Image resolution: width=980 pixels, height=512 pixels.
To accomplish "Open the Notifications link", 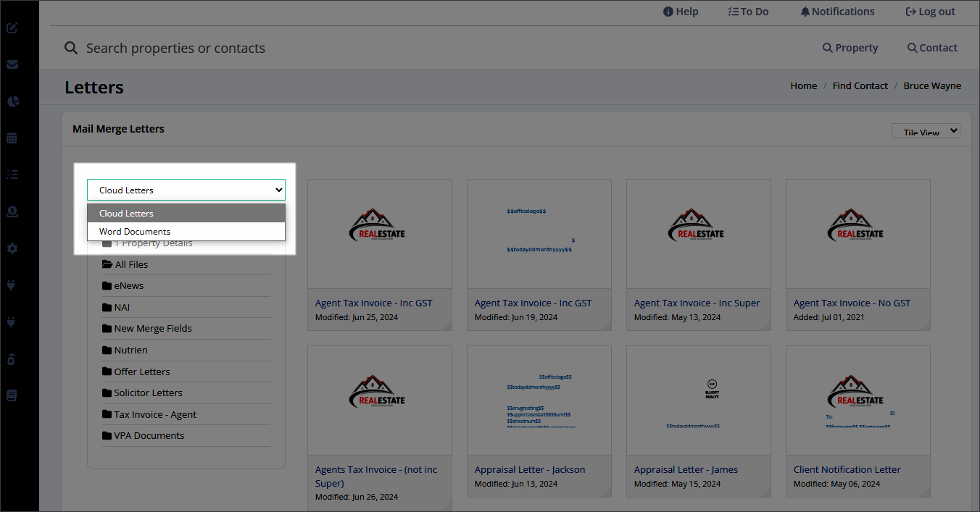I will (x=838, y=12).
